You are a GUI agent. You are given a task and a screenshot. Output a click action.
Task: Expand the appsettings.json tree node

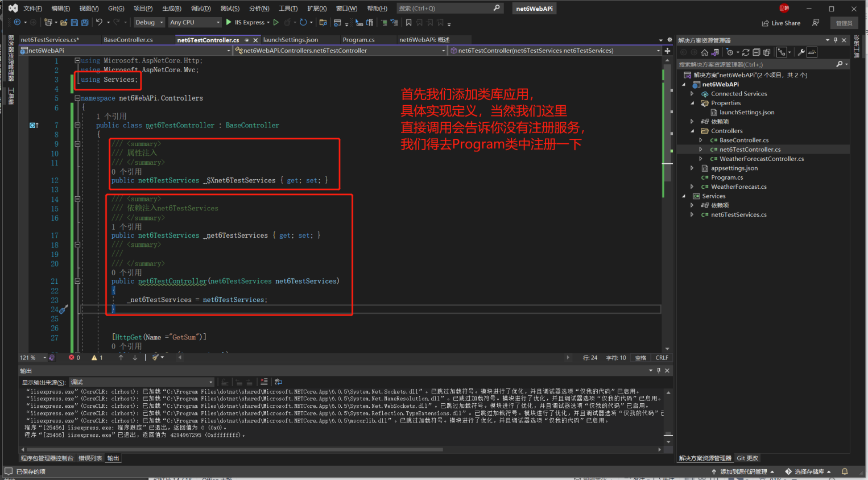[692, 168]
